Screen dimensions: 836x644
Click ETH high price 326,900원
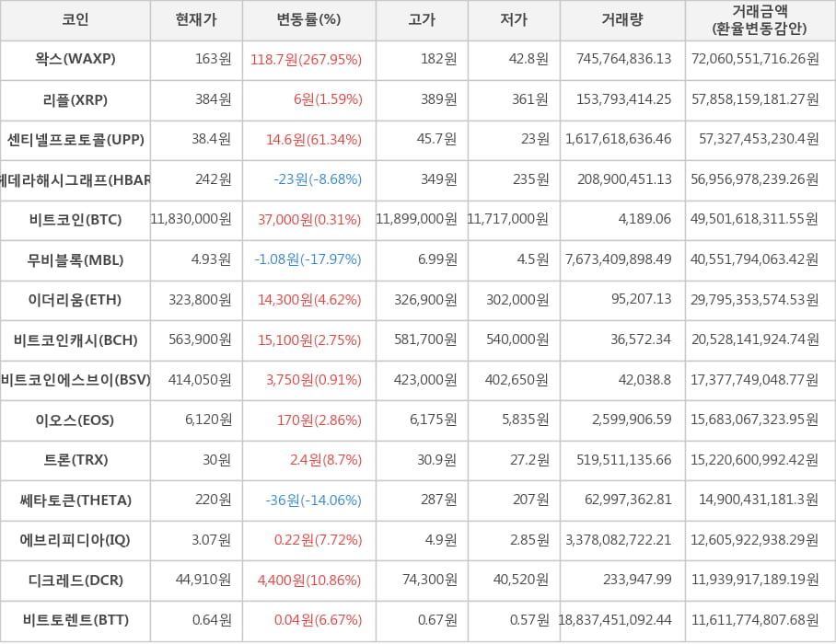pyautogui.click(x=425, y=300)
